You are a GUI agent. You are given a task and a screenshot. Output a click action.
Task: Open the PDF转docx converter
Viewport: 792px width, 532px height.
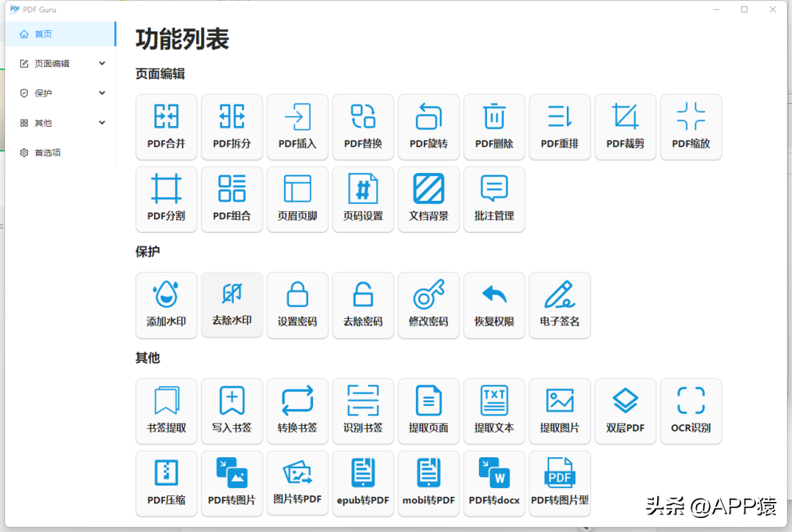[494, 484]
